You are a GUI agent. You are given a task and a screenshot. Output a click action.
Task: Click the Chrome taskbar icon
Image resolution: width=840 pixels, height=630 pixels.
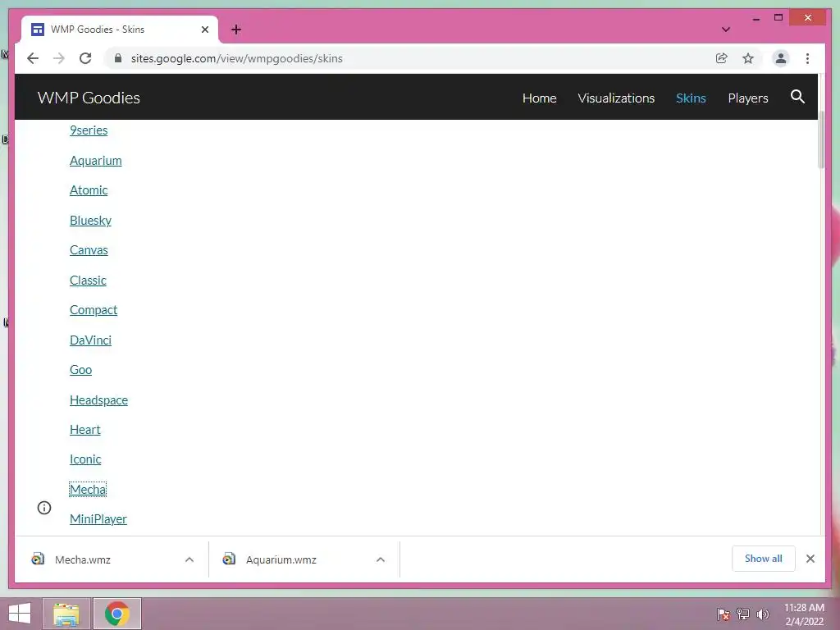[116, 614]
